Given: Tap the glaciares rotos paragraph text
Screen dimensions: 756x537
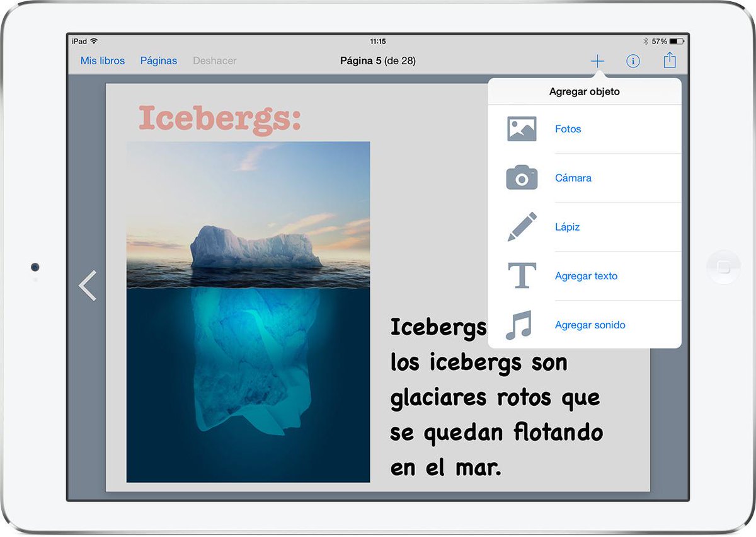Looking at the screenshot, I should coord(496,397).
